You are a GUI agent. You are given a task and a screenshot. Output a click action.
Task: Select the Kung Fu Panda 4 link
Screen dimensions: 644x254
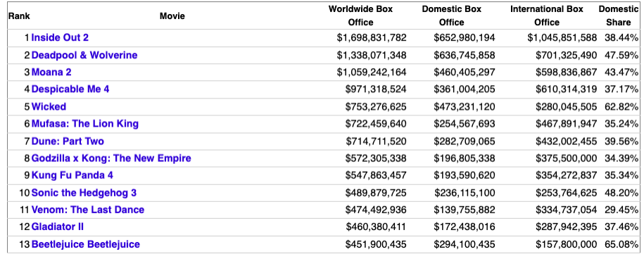coord(72,176)
